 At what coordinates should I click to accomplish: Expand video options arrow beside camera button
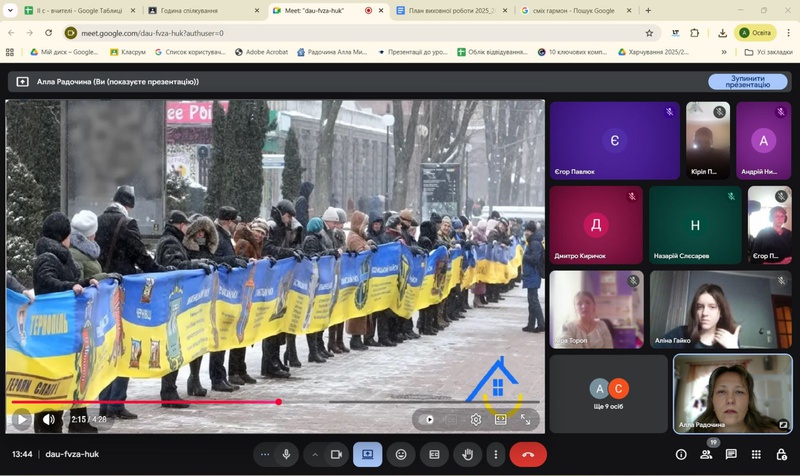click(315, 454)
